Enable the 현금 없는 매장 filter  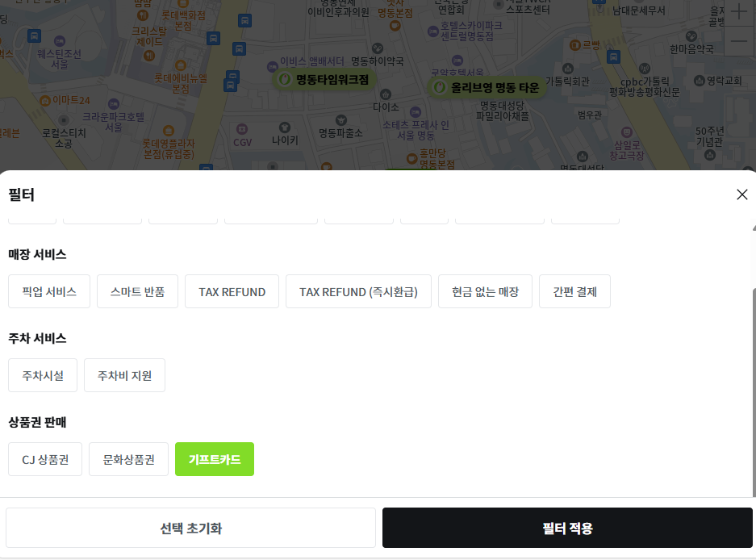tap(485, 290)
